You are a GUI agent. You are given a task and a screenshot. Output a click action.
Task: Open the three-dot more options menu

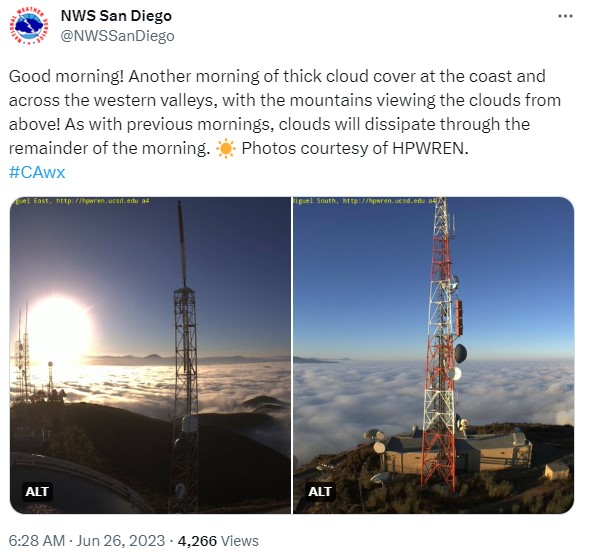point(565,16)
